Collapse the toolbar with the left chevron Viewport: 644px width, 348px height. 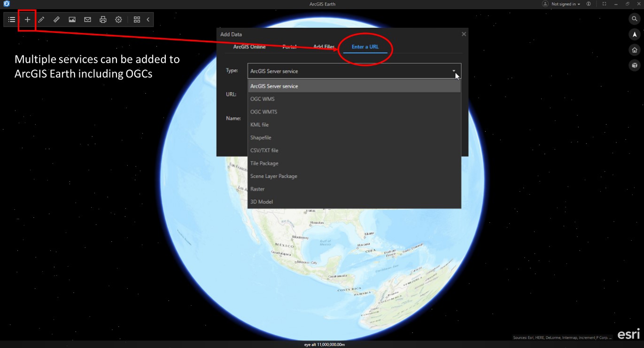tap(148, 20)
